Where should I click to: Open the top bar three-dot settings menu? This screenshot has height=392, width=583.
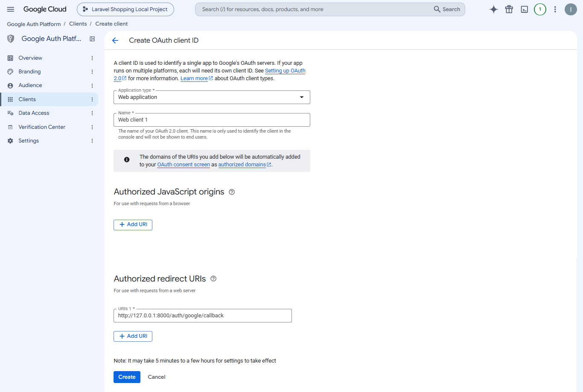tap(555, 9)
